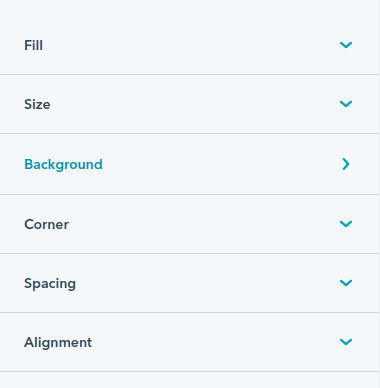Select the Fill label

33,45
